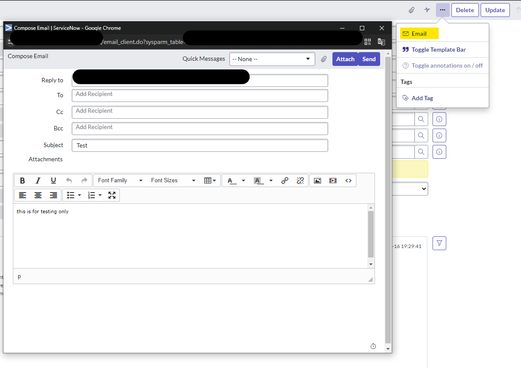Viewport: 521px width, 368px height.
Task: Click the Subject field containing Test
Action: 200,145
